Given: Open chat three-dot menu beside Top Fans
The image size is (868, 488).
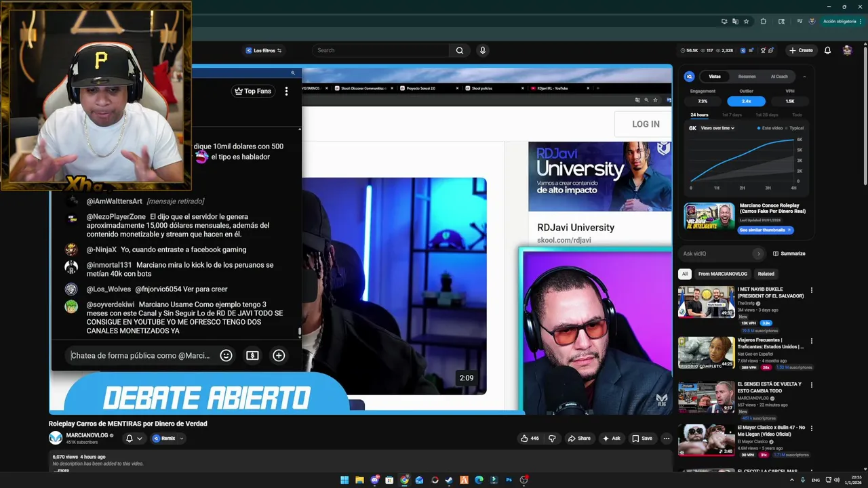Looking at the screenshot, I should 286,91.
